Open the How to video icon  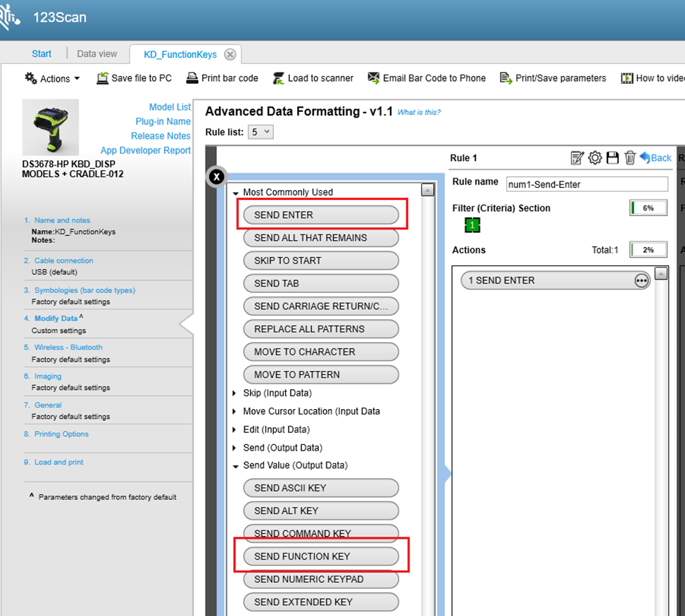(x=627, y=78)
